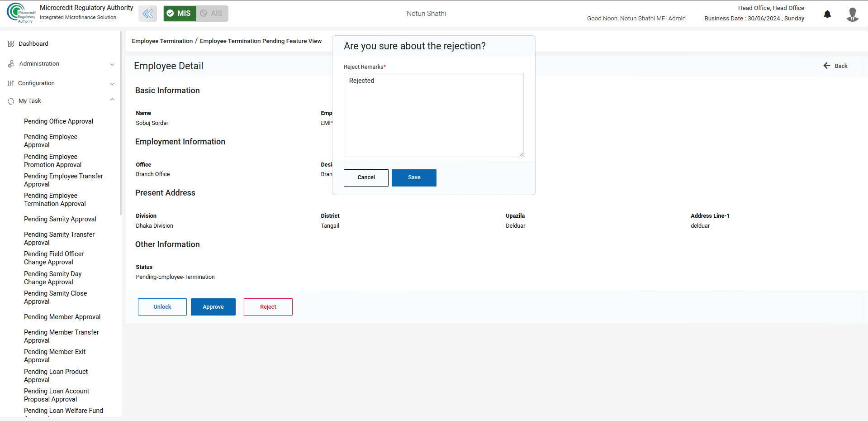Click the Reject Remarks text area

pyautogui.click(x=433, y=115)
